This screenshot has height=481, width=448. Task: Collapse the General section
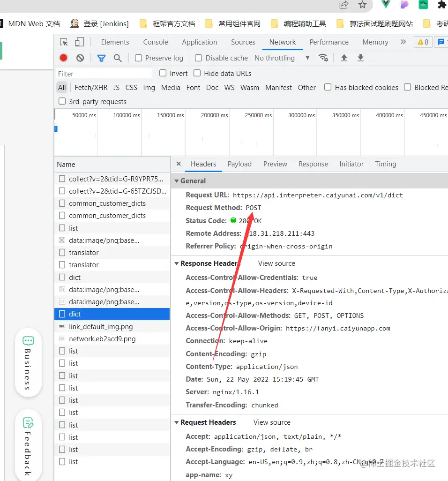tap(177, 181)
